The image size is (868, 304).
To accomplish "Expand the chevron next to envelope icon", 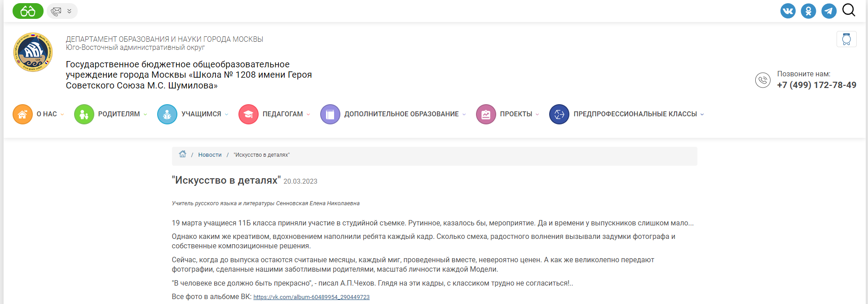I will tap(69, 11).
